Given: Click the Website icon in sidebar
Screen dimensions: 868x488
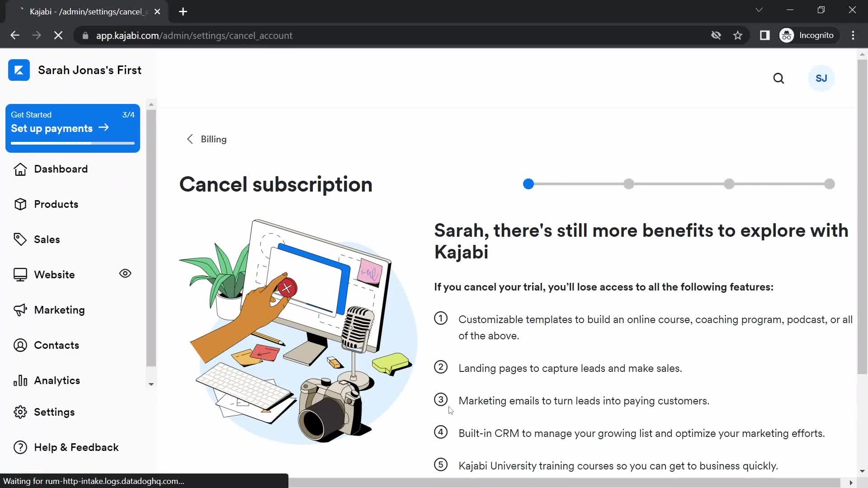Looking at the screenshot, I should (x=21, y=274).
